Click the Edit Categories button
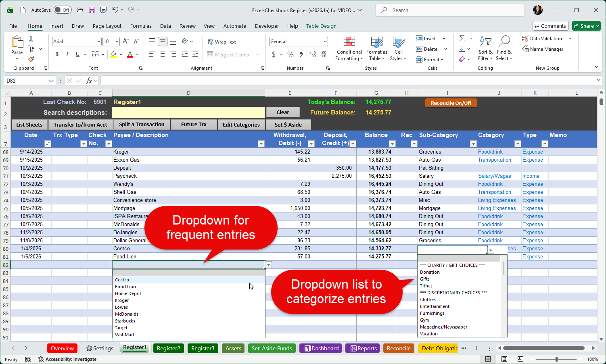Viewport: 606px width, 364px height. pyautogui.click(x=241, y=125)
